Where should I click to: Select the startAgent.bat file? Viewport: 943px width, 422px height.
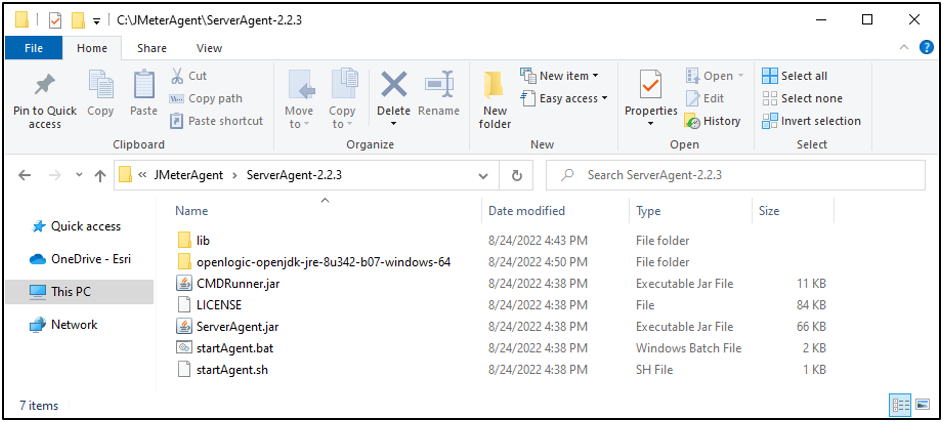point(232,348)
